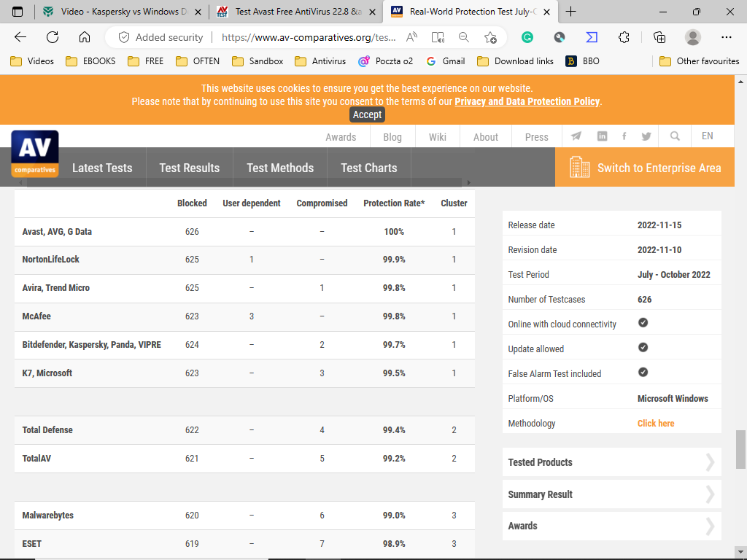Click the Telegram share icon
The width and height of the screenshot is (747, 560).
(576, 136)
